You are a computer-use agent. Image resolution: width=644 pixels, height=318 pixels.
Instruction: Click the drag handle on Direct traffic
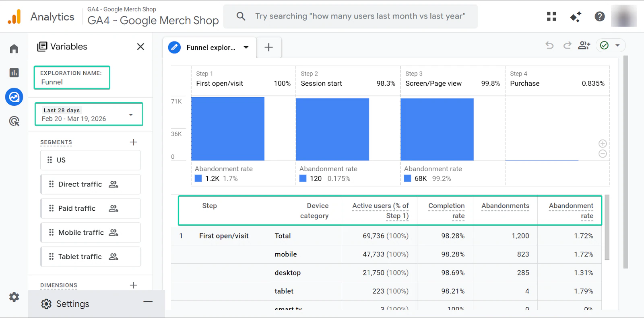click(x=51, y=184)
